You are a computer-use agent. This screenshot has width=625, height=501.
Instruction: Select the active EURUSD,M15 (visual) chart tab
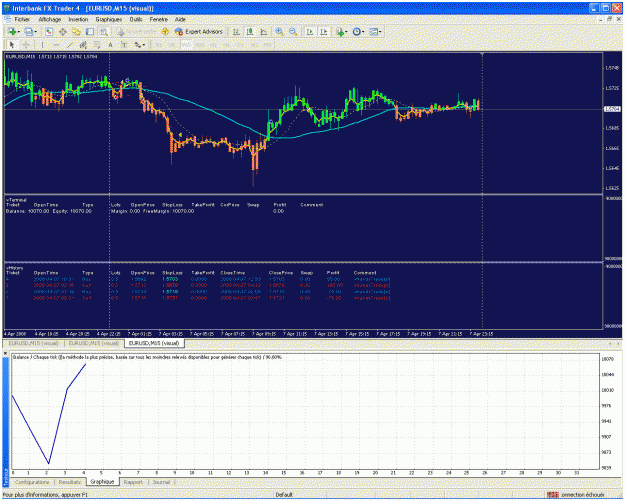click(x=154, y=343)
